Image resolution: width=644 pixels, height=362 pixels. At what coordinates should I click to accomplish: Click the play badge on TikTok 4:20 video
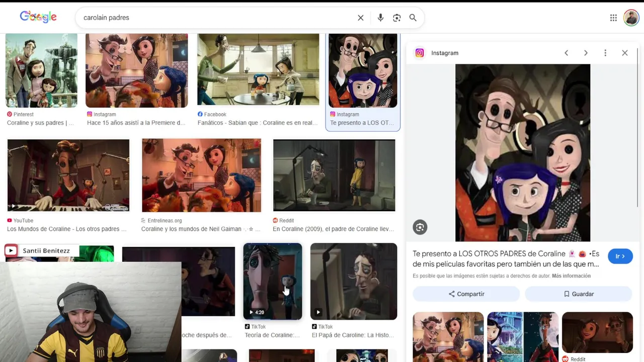256,312
